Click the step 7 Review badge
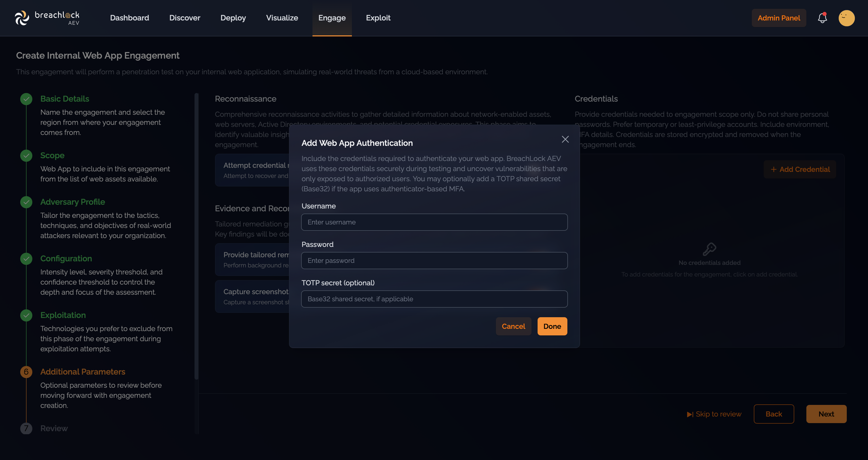This screenshot has height=460, width=868. coord(26,428)
